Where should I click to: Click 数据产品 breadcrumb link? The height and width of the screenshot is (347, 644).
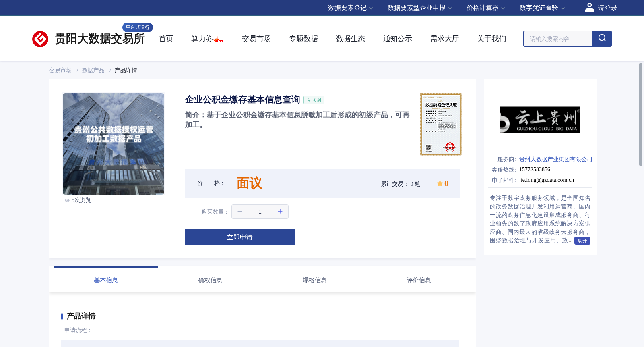tap(93, 71)
